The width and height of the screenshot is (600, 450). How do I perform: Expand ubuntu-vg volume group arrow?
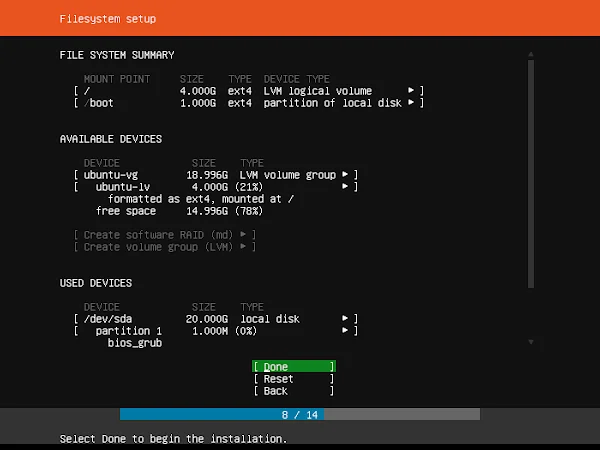tap(345, 174)
